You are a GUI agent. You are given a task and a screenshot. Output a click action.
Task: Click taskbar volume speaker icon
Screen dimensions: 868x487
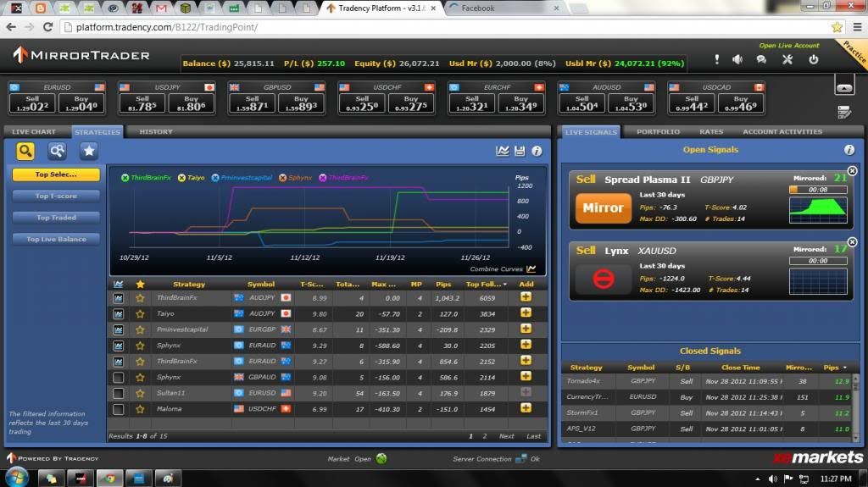point(773,479)
